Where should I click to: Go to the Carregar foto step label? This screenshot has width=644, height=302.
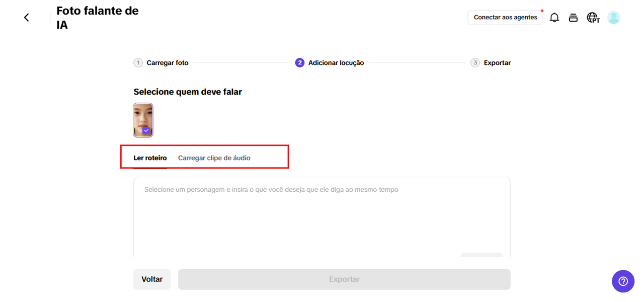(168, 63)
